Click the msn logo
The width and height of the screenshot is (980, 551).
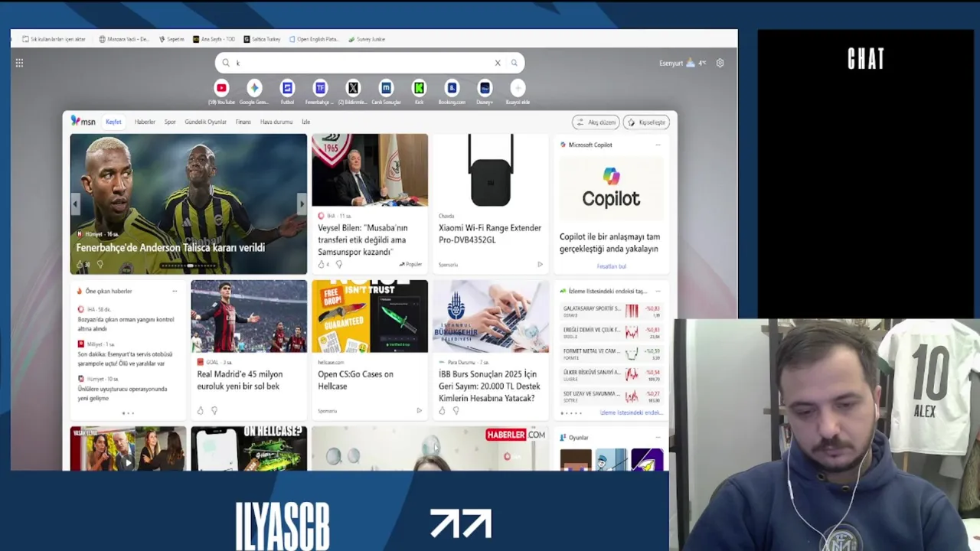pos(83,121)
